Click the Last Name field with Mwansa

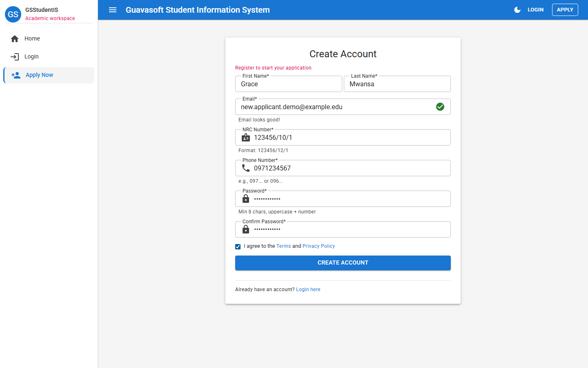[x=397, y=84]
